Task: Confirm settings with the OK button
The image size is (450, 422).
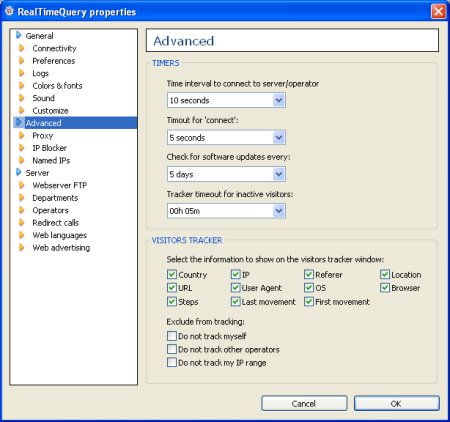Action: point(396,403)
